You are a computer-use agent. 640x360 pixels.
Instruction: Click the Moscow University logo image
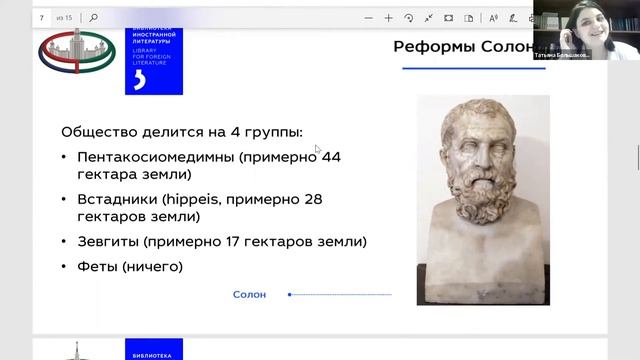(77, 51)
